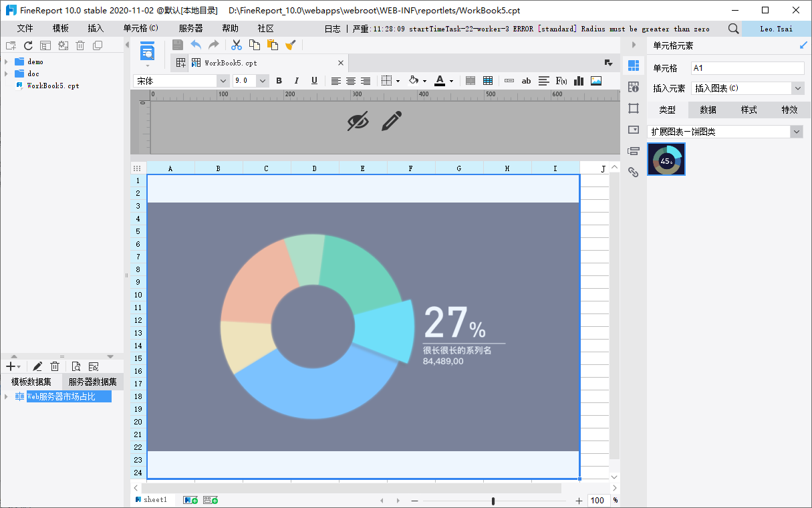Click the undo arrow in toolbar
Screen dimensions: 812x508
point(196,45)
